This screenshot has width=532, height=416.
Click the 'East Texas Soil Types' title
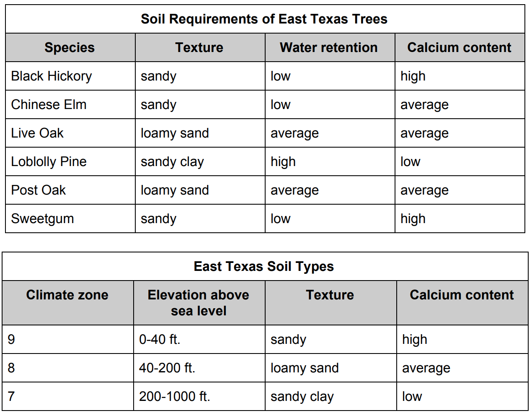264,267
